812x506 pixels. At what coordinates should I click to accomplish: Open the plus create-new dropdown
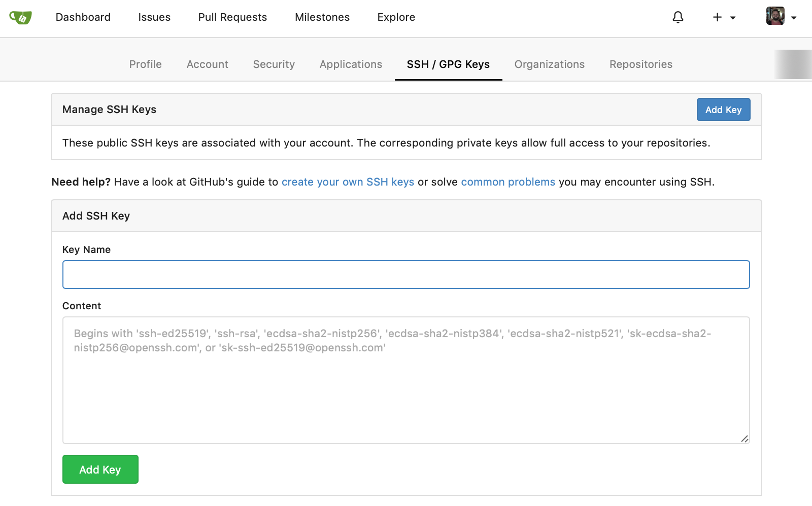coord(724,17)
